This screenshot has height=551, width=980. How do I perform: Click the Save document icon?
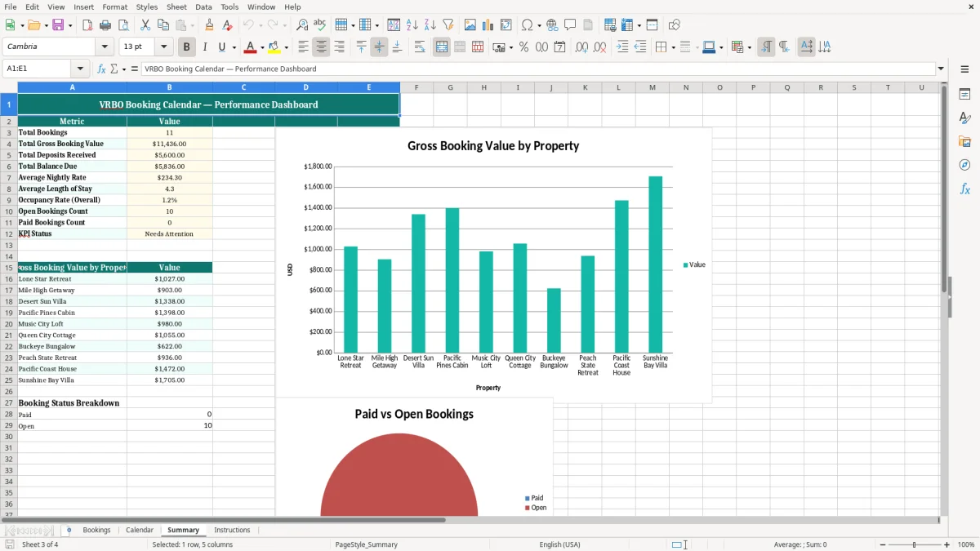point(58,25)
